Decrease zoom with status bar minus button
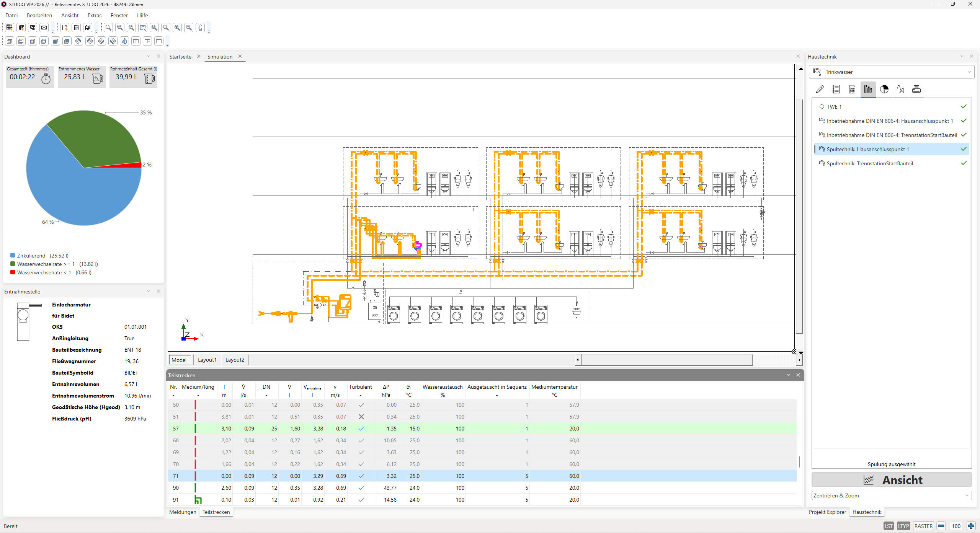This screenshot has width=980, height=533. [941, 526]
